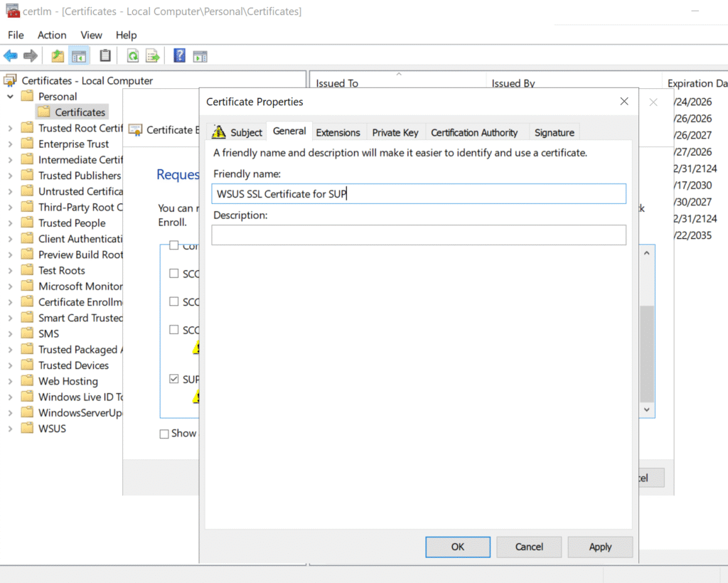Expand the Trusted Root Certification node
This screenshot has width=728, height=583.
(x=10, y=128)
